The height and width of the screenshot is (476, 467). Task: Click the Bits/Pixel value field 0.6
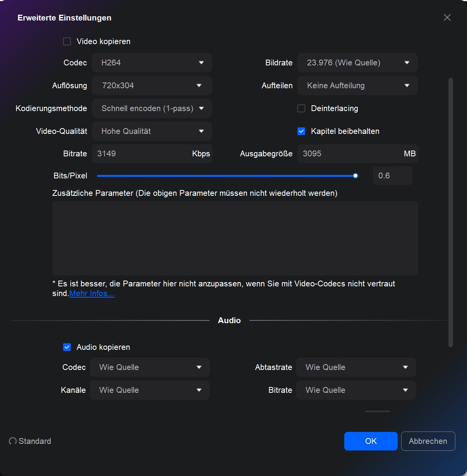pyautogui.click(x=392, y=176)
